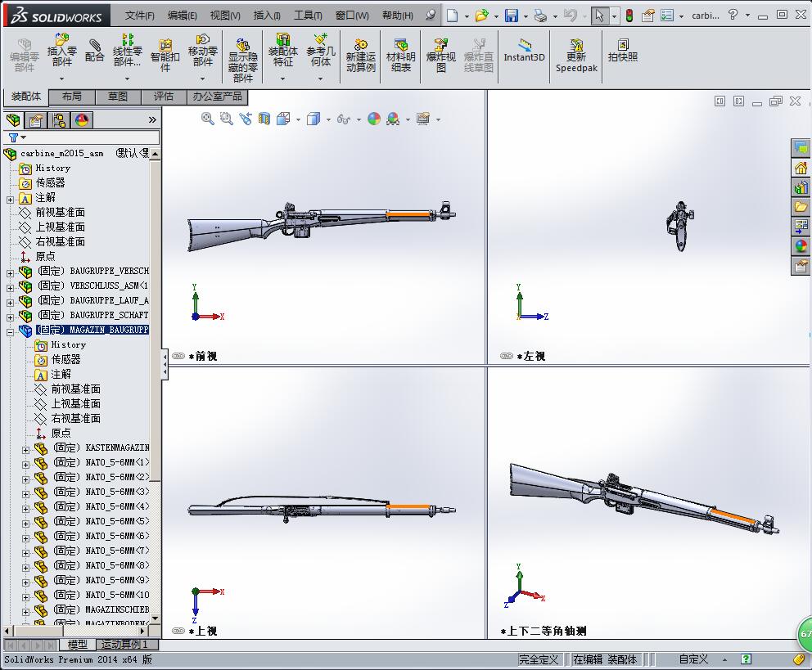Select the 配合 (Mate) tool
Screen dimensions: 812x670
click(x=94, y=50)
